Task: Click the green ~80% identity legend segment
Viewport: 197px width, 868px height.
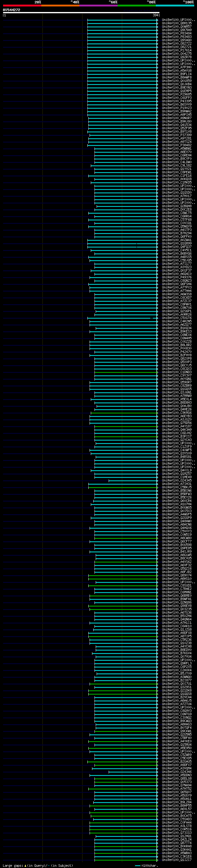Action: click(137, 6)
